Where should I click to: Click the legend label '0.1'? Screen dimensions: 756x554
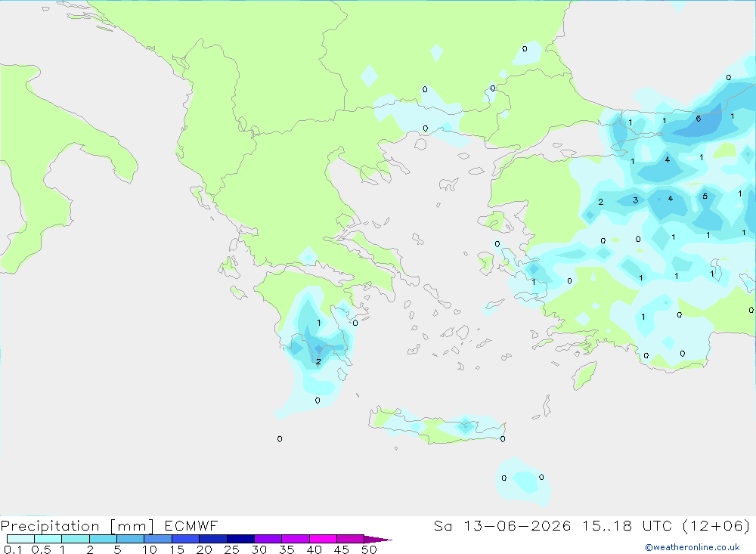tap(13, 549)
